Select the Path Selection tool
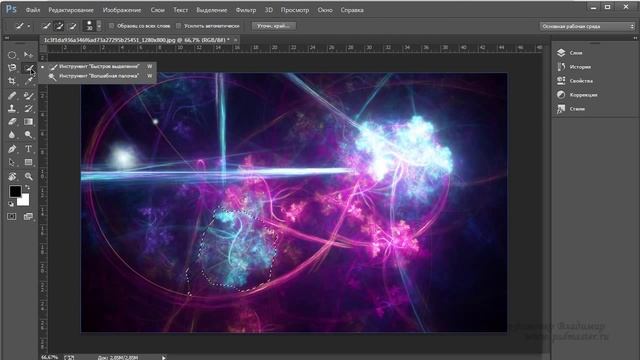The height and width of the screenshot is (360, 640). 12,162
